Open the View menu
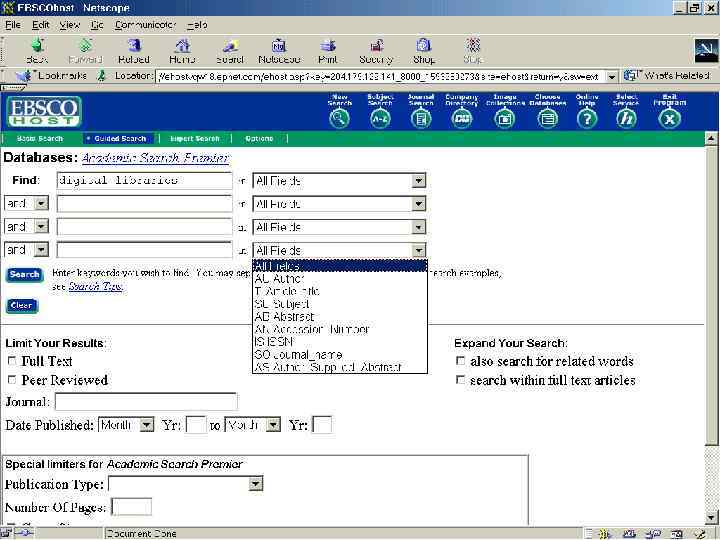This screenshot has width=720, height=540. [69, 25]
